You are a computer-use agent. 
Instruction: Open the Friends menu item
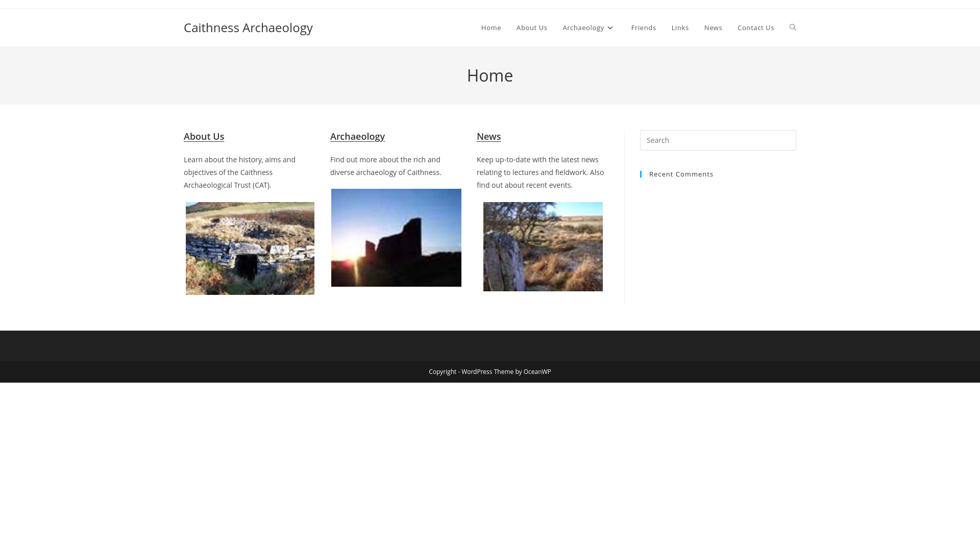(x=644, y=28)
